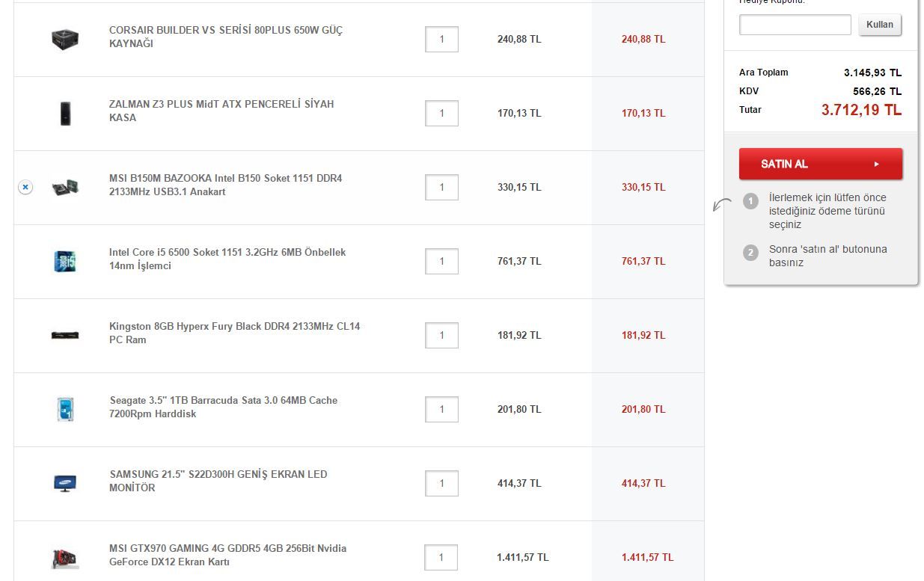Click the Corsair power supply product image
Viewport: 924px width, 581px height.
(65, 39)
